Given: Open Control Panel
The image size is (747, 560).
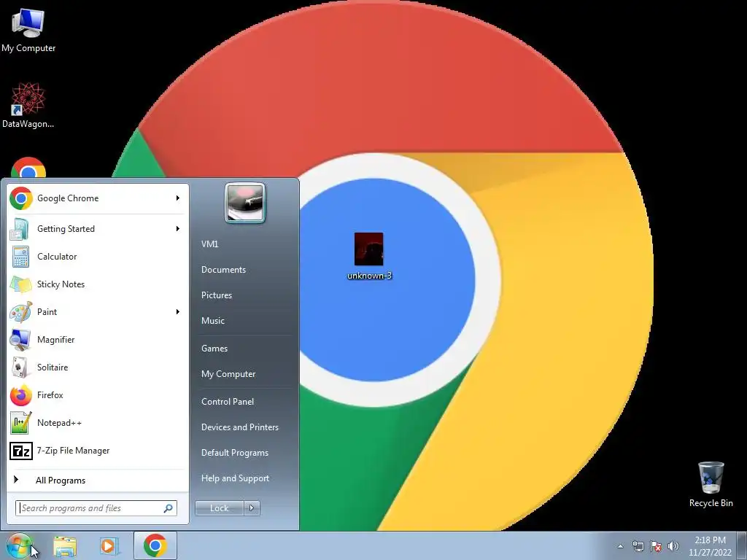Looking at the screenshot, I should coord(228,402).
